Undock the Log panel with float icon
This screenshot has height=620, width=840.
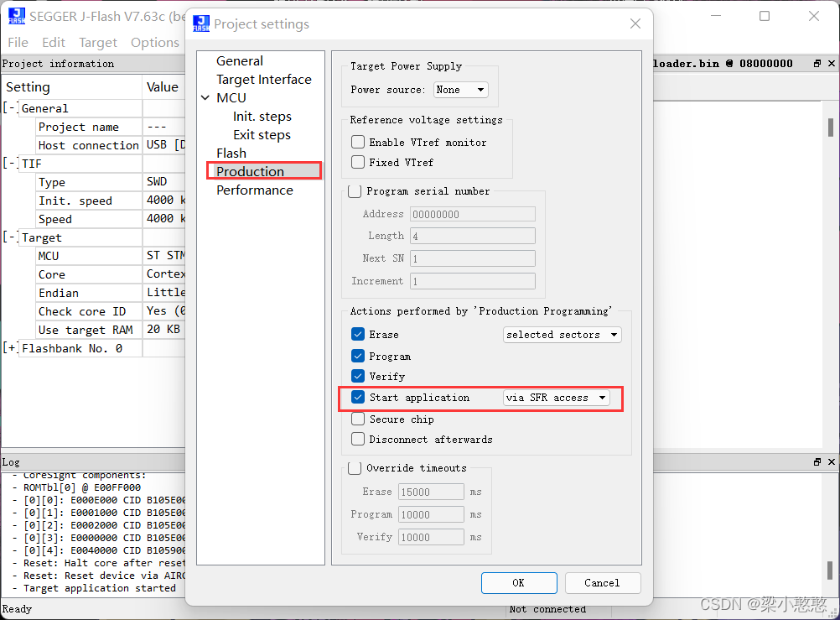click(817, 461)
